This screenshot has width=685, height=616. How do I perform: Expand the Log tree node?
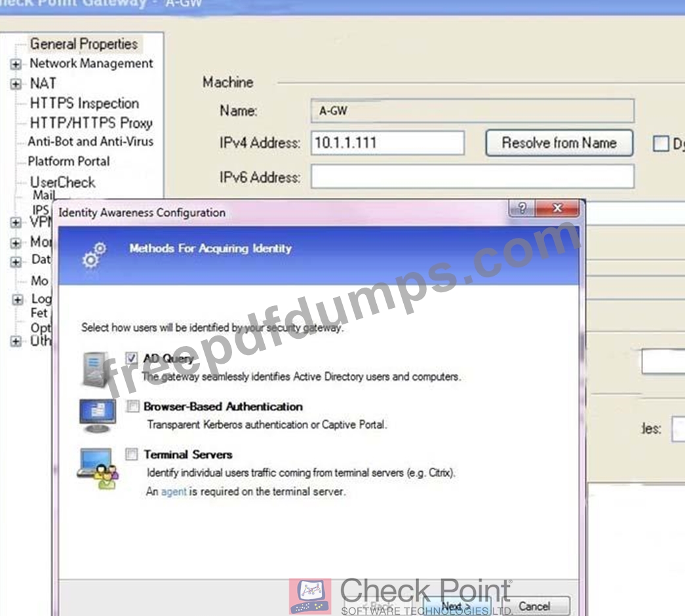(x=18, y=299)
